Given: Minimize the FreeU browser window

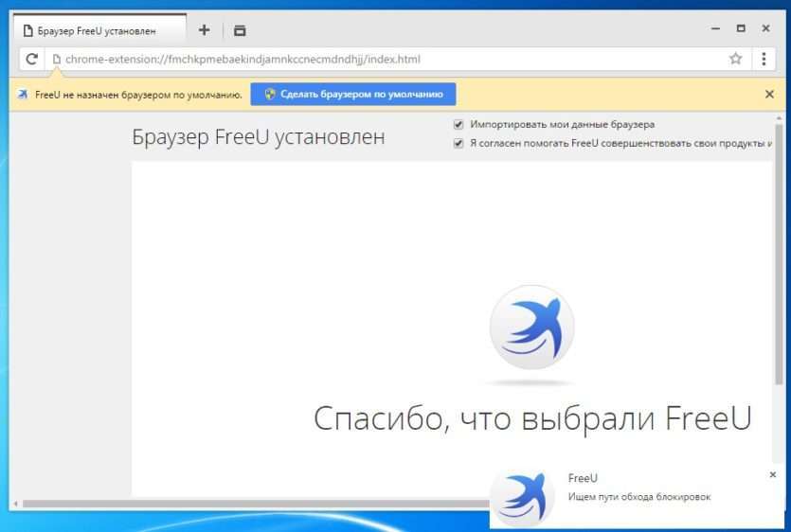Looking at the screenshot, I should (715, 28).
